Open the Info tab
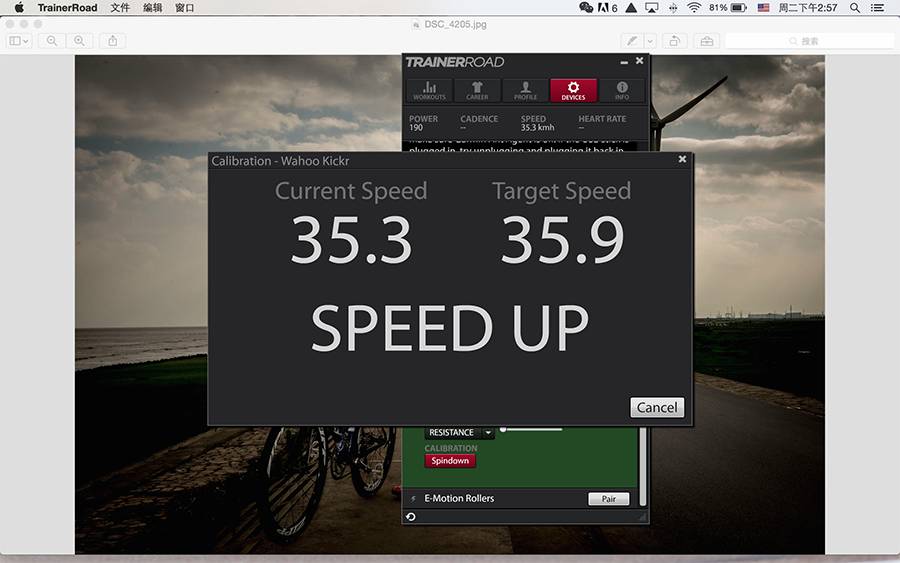900x563 pixels. pyautogui.click(x=622, y=90)
